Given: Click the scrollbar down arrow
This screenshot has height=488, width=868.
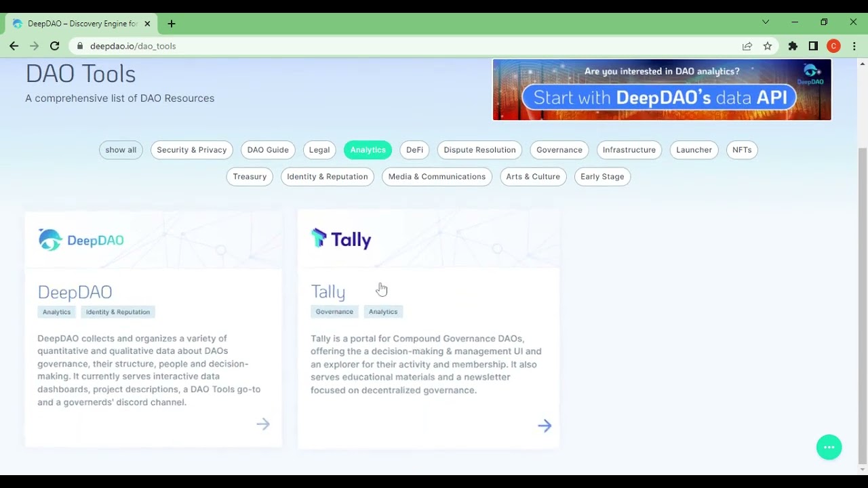Looking at the screenshot, I should click(862, 469).
